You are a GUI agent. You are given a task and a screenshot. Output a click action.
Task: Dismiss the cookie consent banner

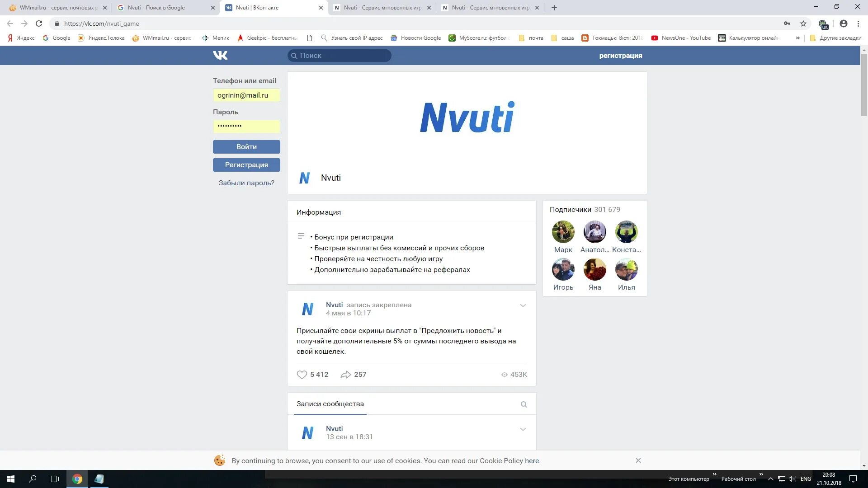pos(638,460)
